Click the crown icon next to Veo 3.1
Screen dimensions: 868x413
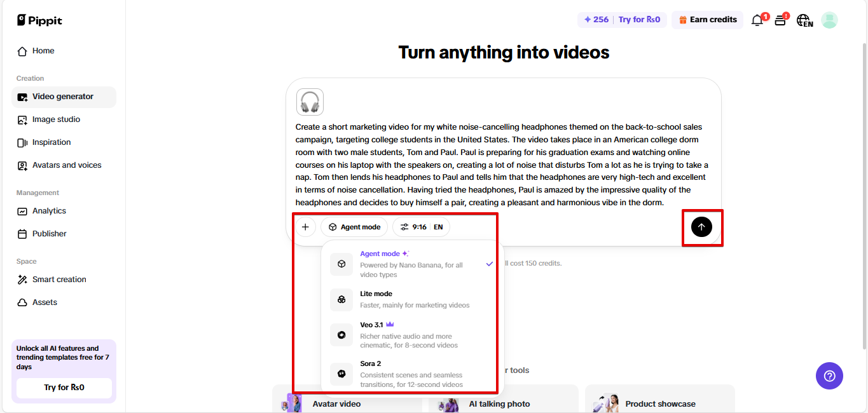[390, 325]
